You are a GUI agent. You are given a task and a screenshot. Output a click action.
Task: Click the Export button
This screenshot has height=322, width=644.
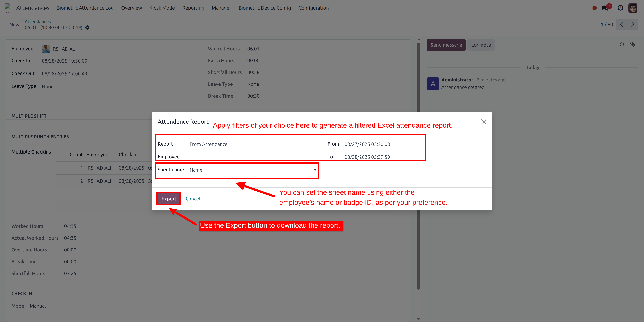[169, 199]
